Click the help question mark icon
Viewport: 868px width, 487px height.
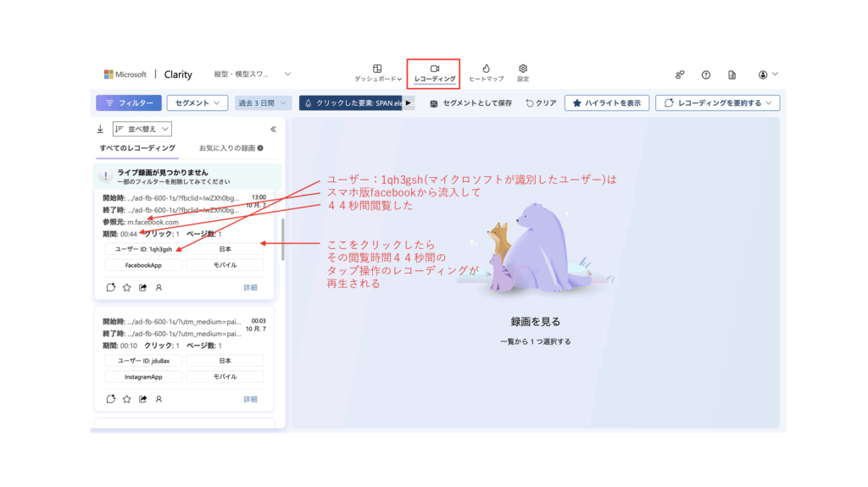point(706,75)
